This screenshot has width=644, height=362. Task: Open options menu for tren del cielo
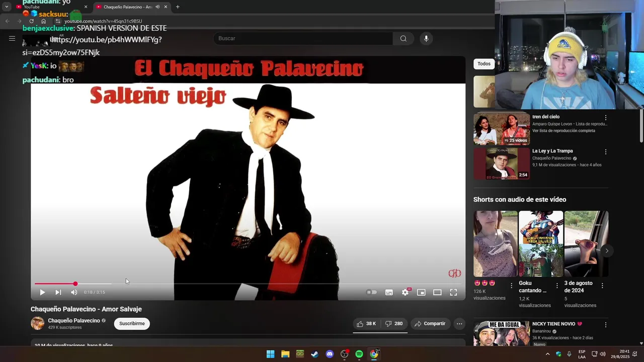606,118
